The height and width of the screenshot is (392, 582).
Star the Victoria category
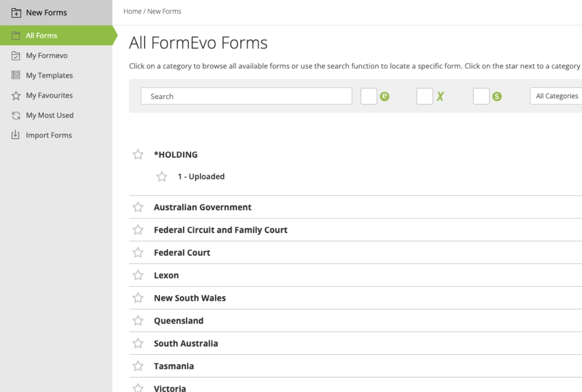pos(138,388)
